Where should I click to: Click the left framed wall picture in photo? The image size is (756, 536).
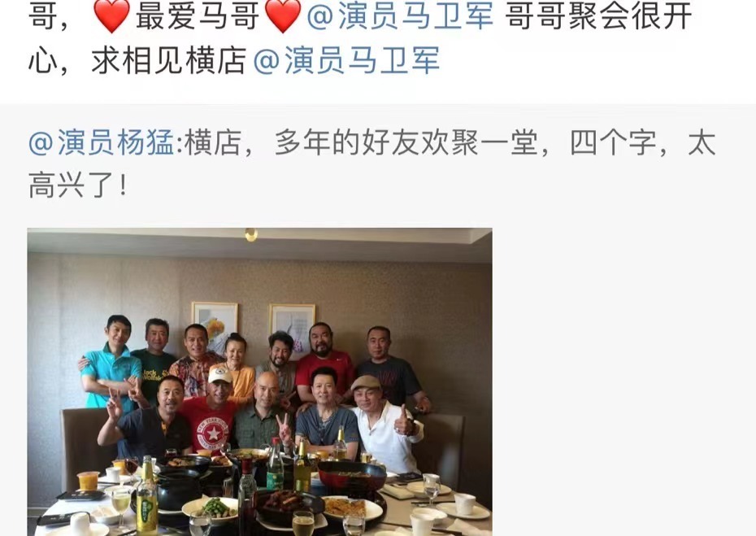tap(215, 325)
